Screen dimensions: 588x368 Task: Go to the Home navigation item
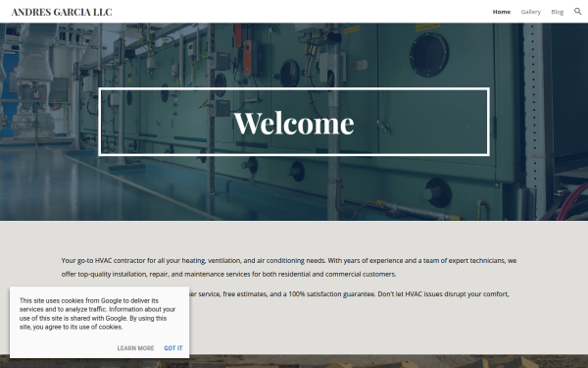pos(502,12)
